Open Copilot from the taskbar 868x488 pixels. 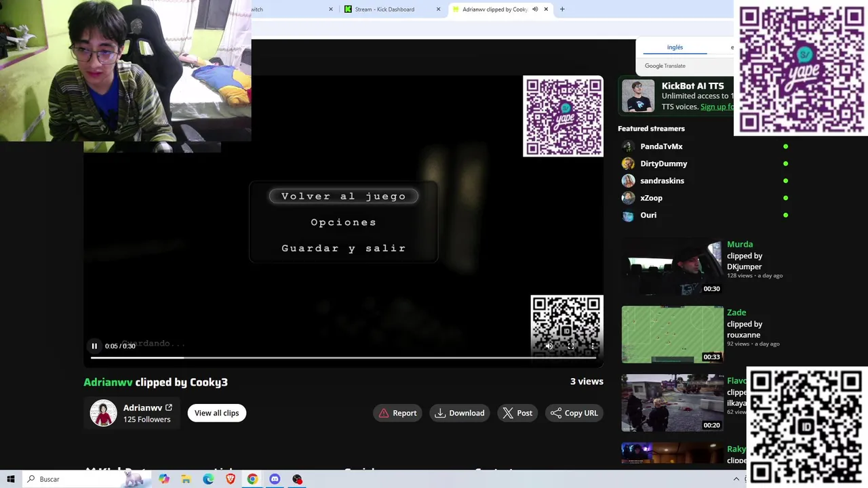(x=164, y=479)
